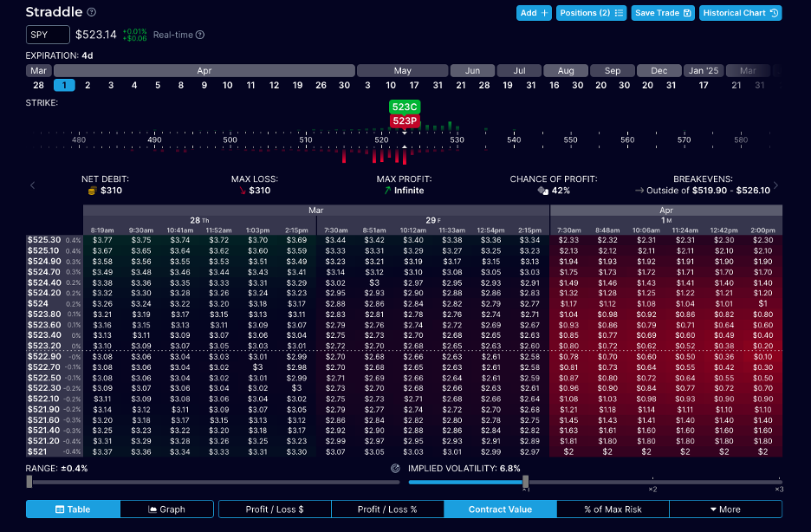Click the right arrow beside Breakevens stats
Screen dimensions: 811x532
[x=775, y=185]
